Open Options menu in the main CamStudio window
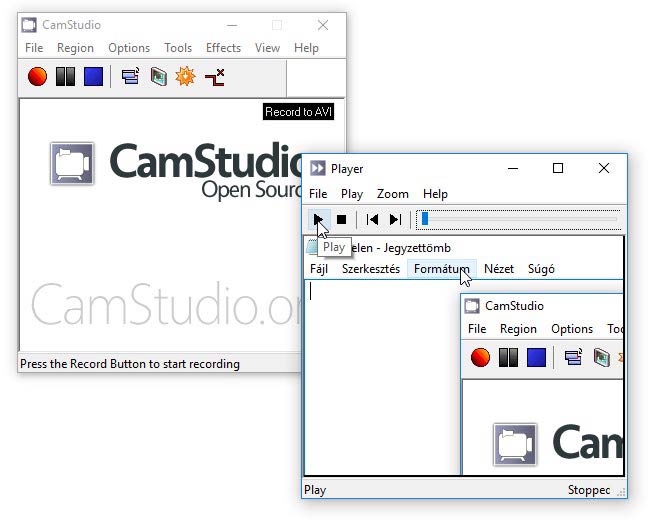 point(129,48)
